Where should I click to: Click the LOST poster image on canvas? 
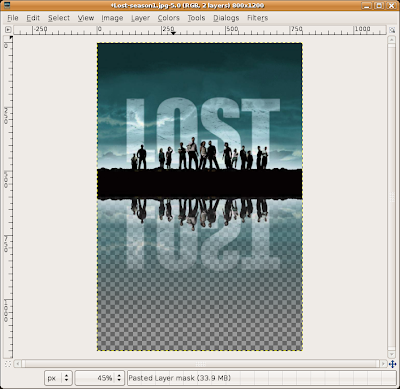pos(200,197)
